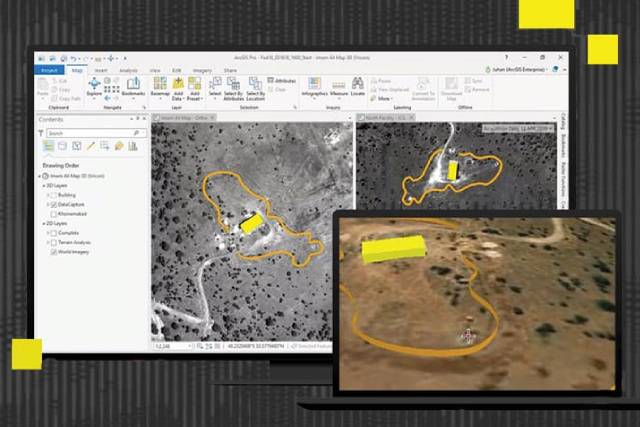The image size is (640, 427).
Task: Select the Measure tool
Action: tap(339, 88)
